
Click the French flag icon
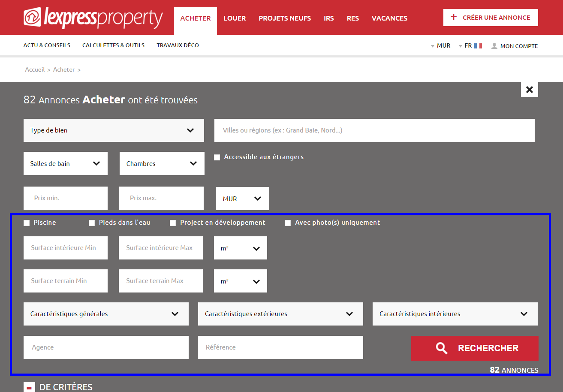478,45
